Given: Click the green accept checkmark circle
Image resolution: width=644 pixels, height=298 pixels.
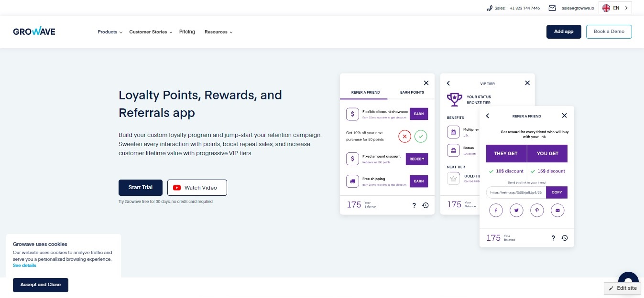Looking at the screenshot, I should click(x=421, y=136).
